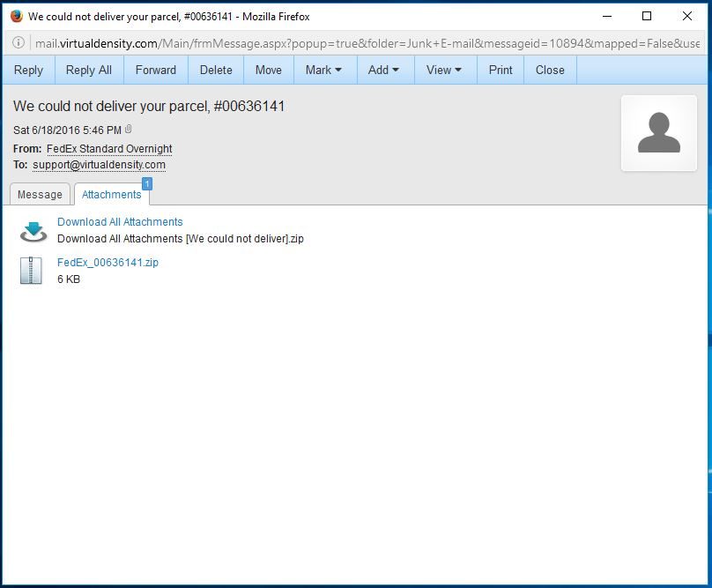Click the sender FedEx Standard Overnight

click(109, 149)
